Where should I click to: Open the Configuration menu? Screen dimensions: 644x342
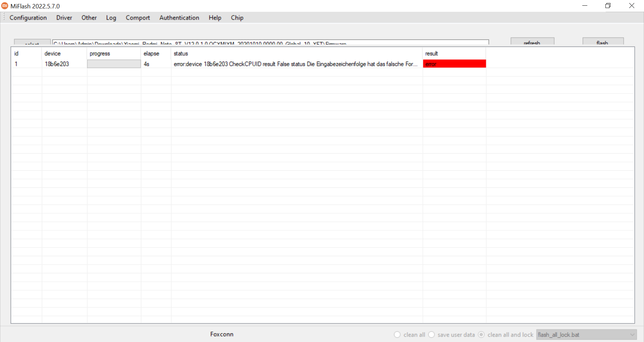point(28,18)
